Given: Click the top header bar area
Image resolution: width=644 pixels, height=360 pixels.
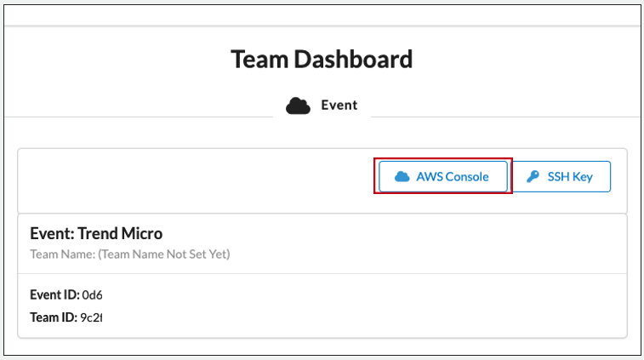Looking at the screenshot, I should (x=322, y=15).
